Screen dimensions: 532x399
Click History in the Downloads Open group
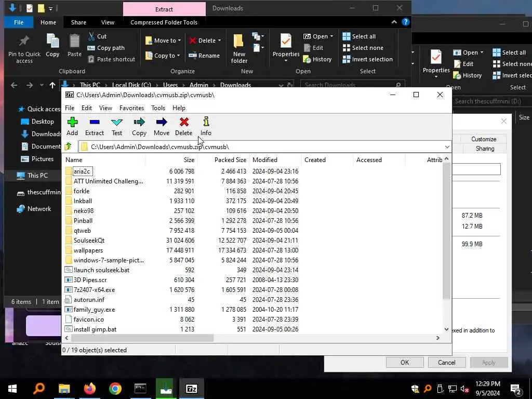[x=317, y=59]
